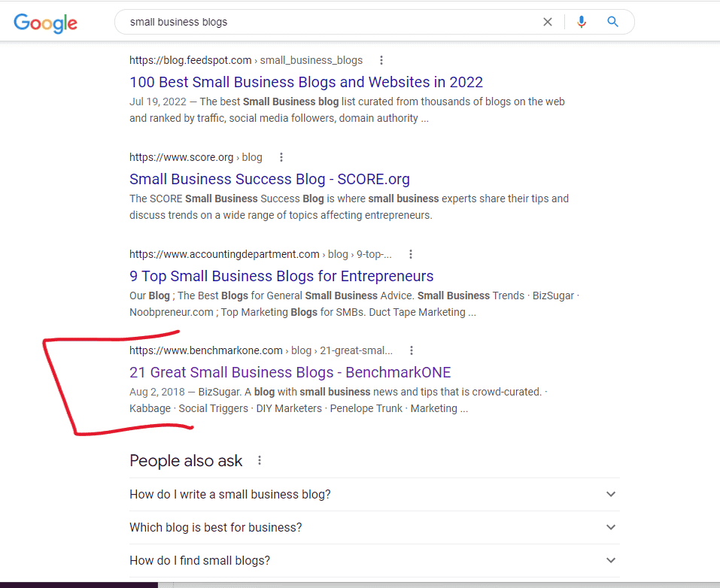Click the 'People also ask' heading
Image resolution: width=720 pixels, height=588 pixels.
(186, 460)
